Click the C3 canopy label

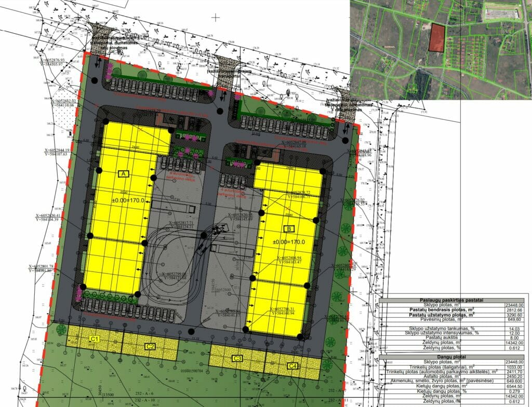(238, 358)
